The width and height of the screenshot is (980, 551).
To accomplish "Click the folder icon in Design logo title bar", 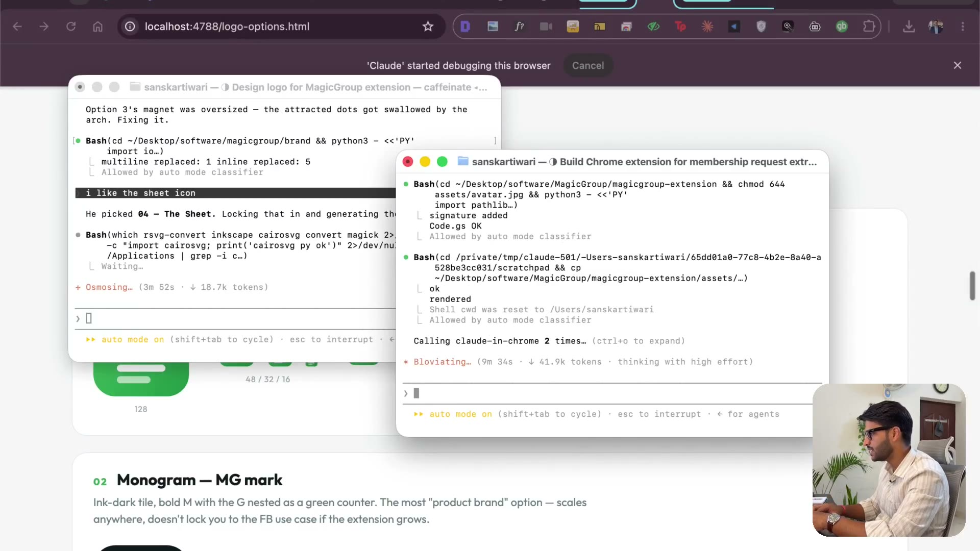I will click(135, 87).
